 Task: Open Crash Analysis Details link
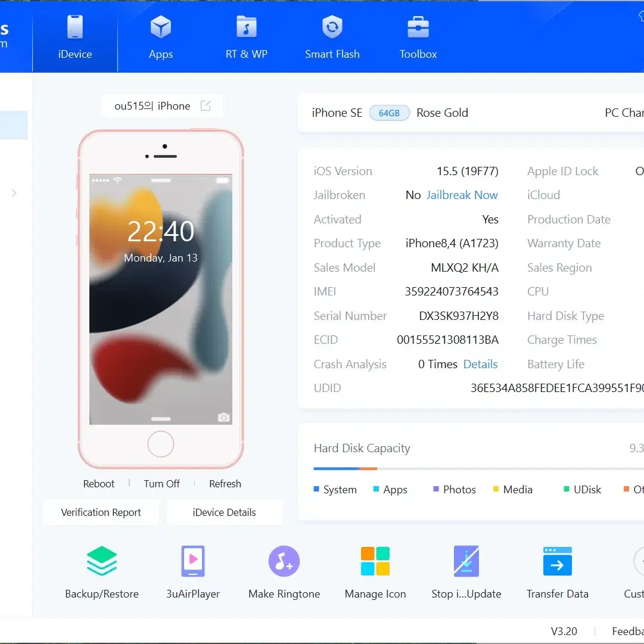(x=481, y=365)
